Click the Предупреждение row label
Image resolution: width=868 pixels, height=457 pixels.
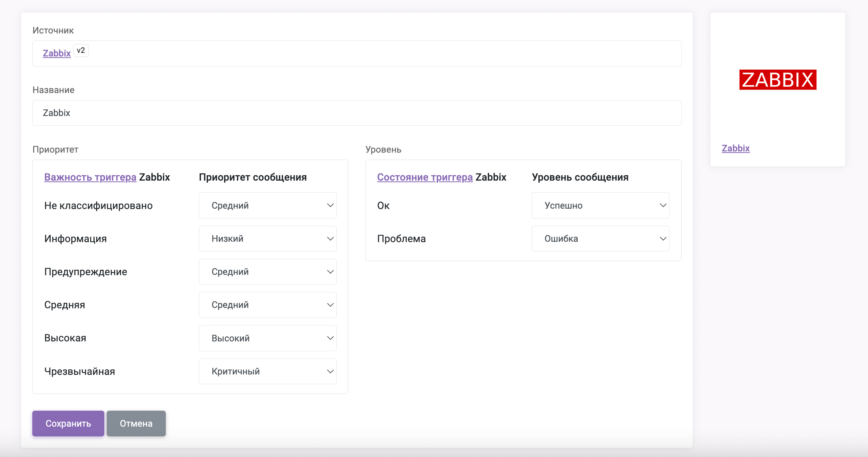coord(86,272)
